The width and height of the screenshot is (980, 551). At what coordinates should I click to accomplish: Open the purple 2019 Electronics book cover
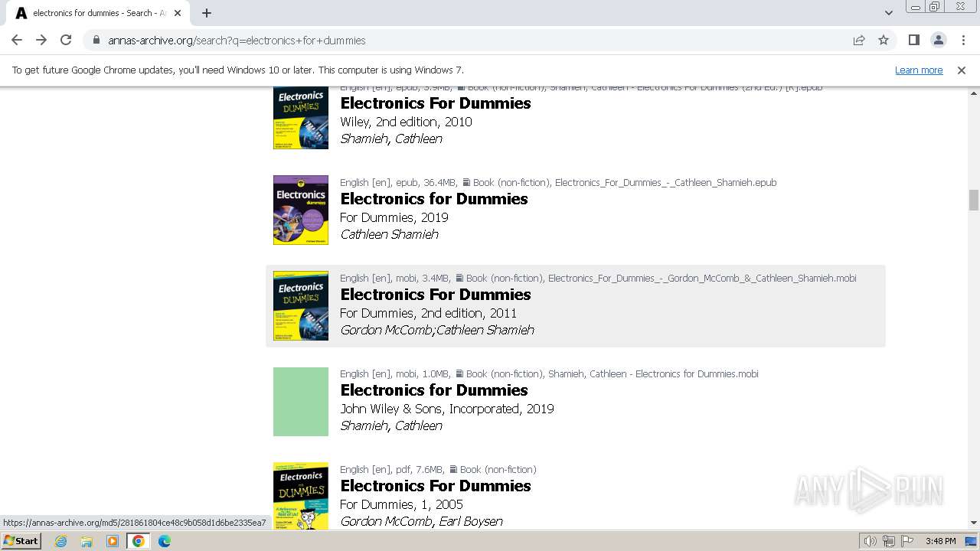[301, 210]
